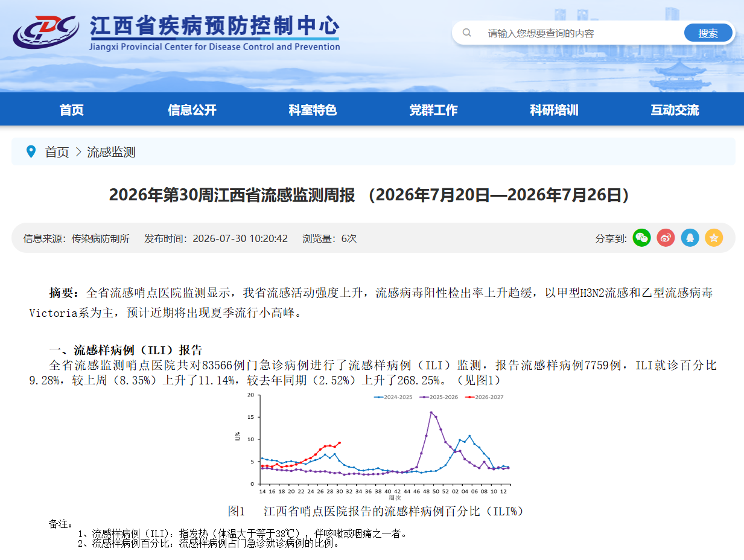
Task: Click the 浏览量: 6次 view count
Action: 329,238
